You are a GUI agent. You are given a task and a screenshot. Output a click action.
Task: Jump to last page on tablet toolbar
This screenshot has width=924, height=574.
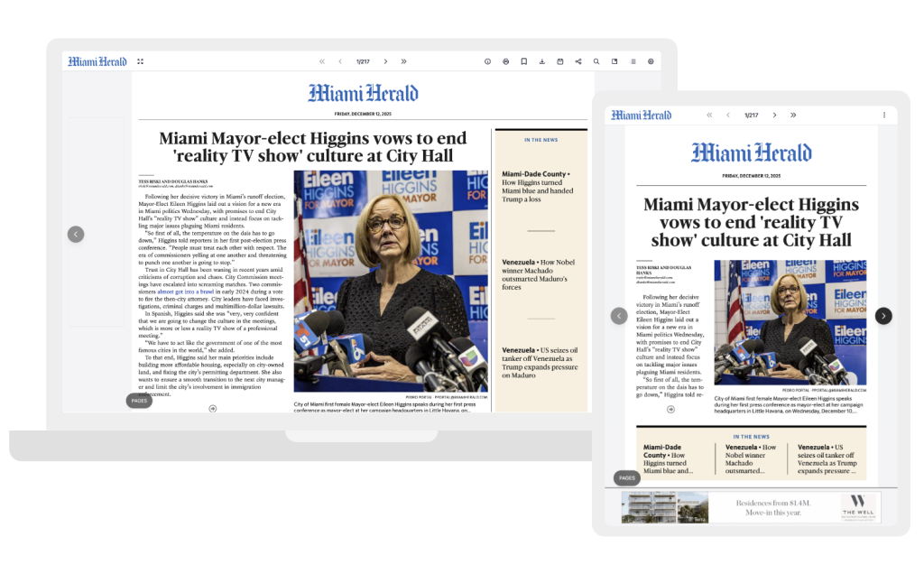click(x=793, y=115)
